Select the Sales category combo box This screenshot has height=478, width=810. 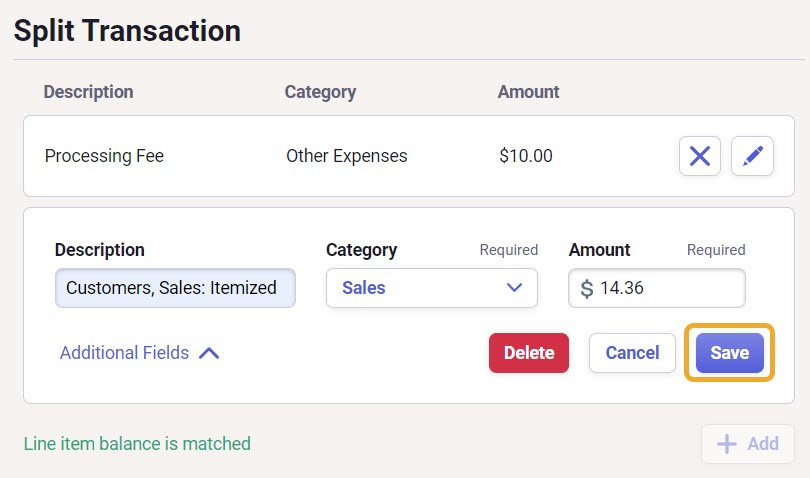click(x=431, y=288)
